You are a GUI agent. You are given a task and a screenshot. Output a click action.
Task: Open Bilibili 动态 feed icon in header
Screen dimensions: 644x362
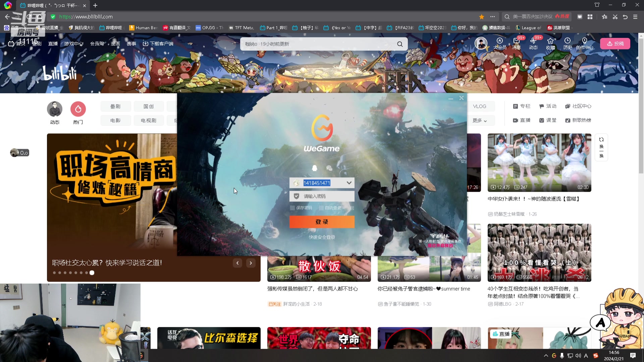[533, 44]
